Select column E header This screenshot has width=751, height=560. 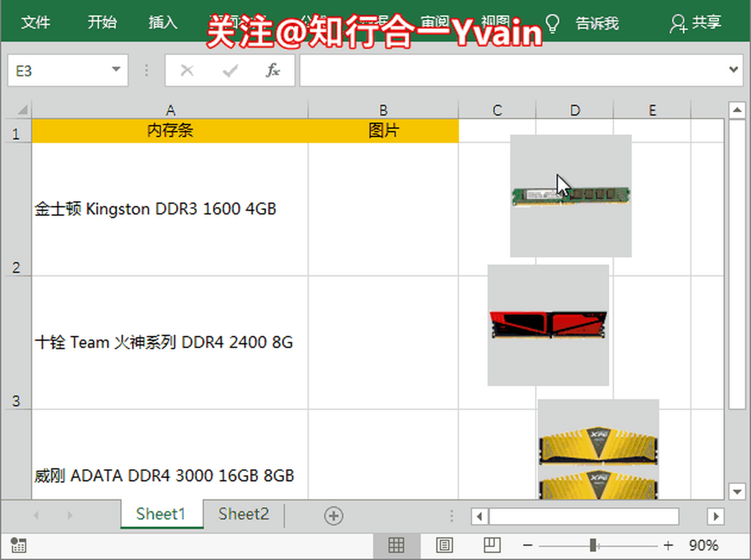652,110
